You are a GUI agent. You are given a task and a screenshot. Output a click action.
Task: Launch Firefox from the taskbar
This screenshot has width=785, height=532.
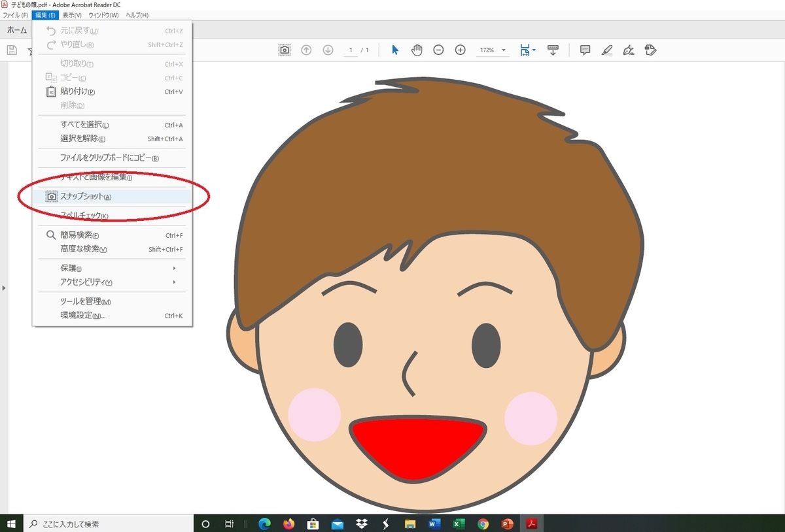click(x=288, y=524)
